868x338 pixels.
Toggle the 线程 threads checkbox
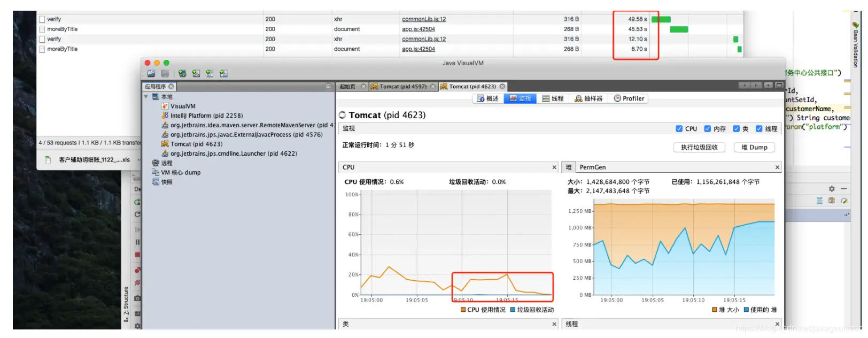[x=758, y=129]
